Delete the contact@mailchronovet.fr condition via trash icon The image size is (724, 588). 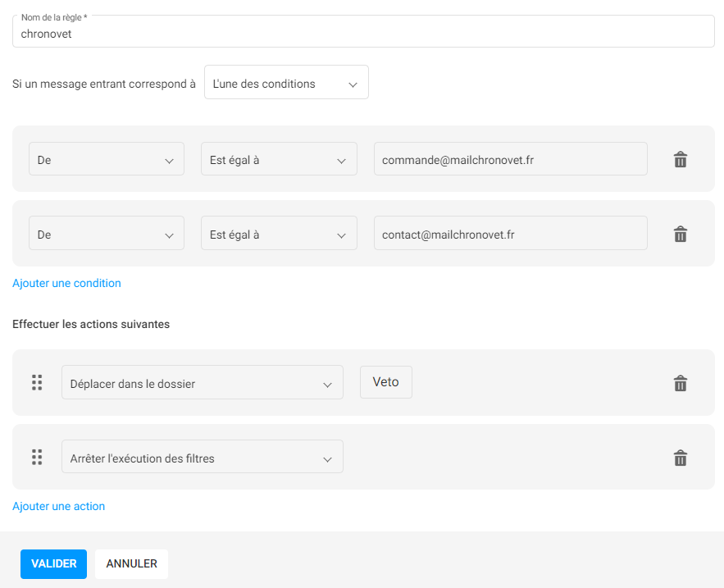[x=681, y=234]
